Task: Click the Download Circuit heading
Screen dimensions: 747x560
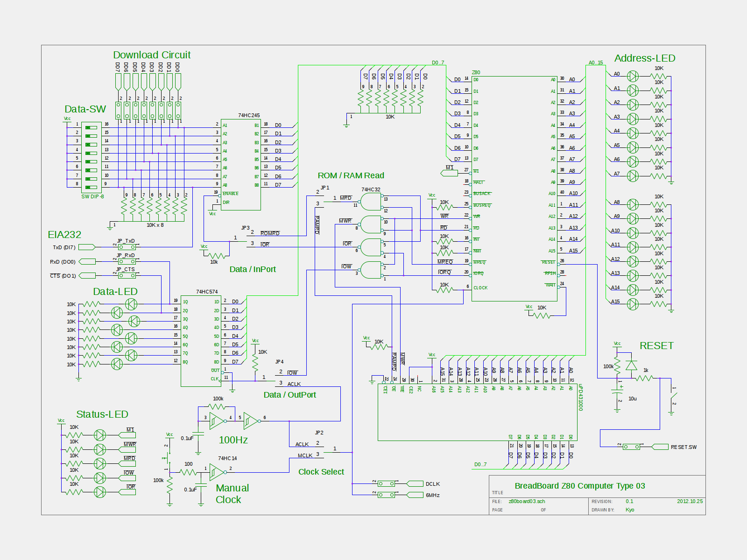Action: 152,55
